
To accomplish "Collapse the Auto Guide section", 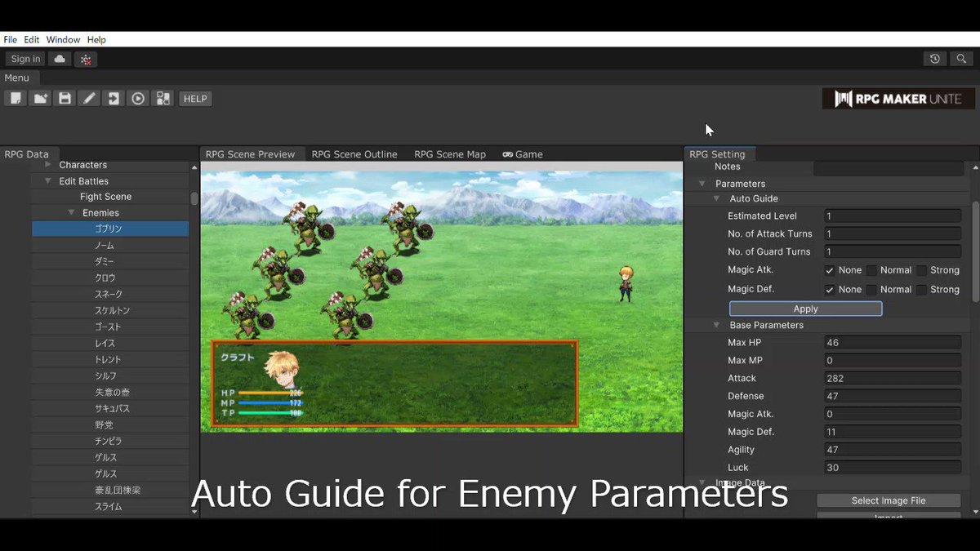I will pyautogui.click(x=716, y=198).
